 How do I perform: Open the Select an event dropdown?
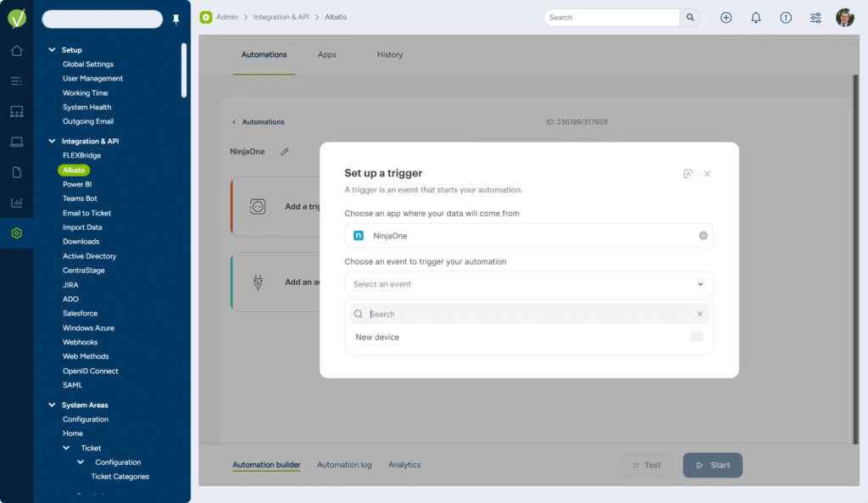pyautogui.click(x=528, y=284)
